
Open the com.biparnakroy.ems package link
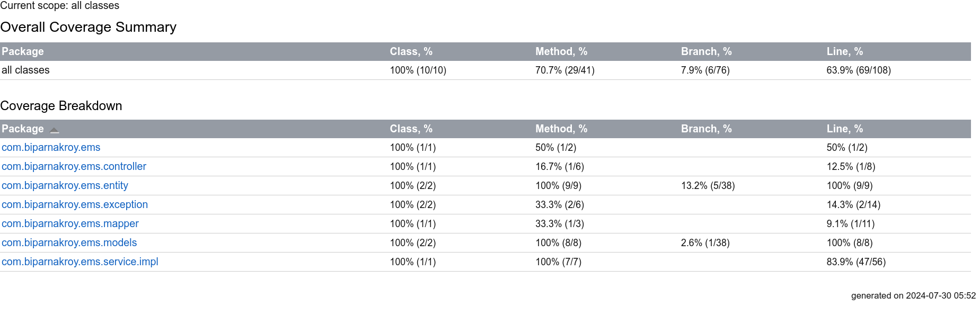click(x=51, y=148)
